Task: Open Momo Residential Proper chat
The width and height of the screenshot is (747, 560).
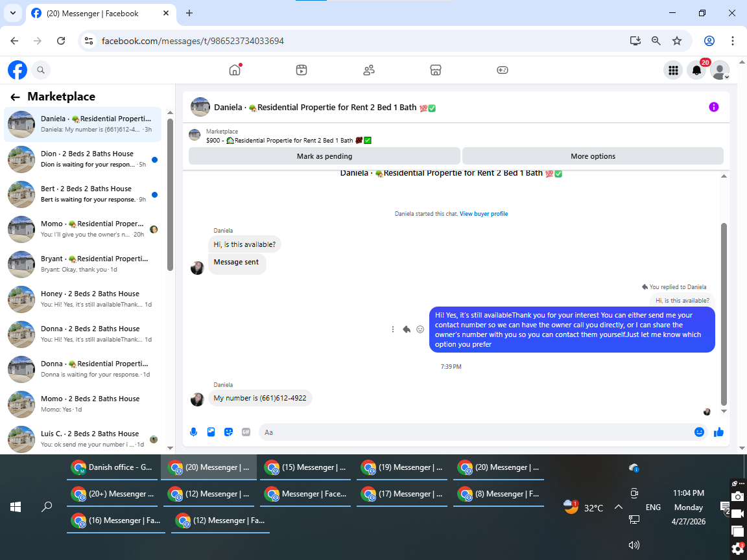Action: 83,229
